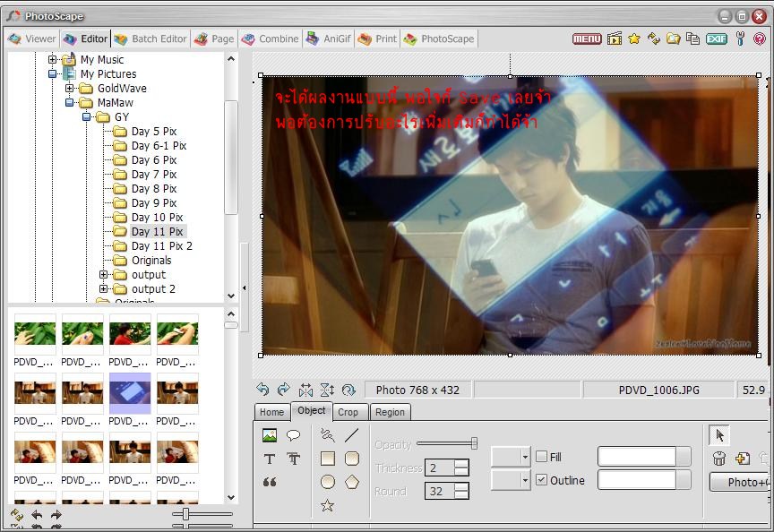This screenshot has width=774, height=532.
Task: Flip the photo vertically
Action: click(x=327, y=390)
